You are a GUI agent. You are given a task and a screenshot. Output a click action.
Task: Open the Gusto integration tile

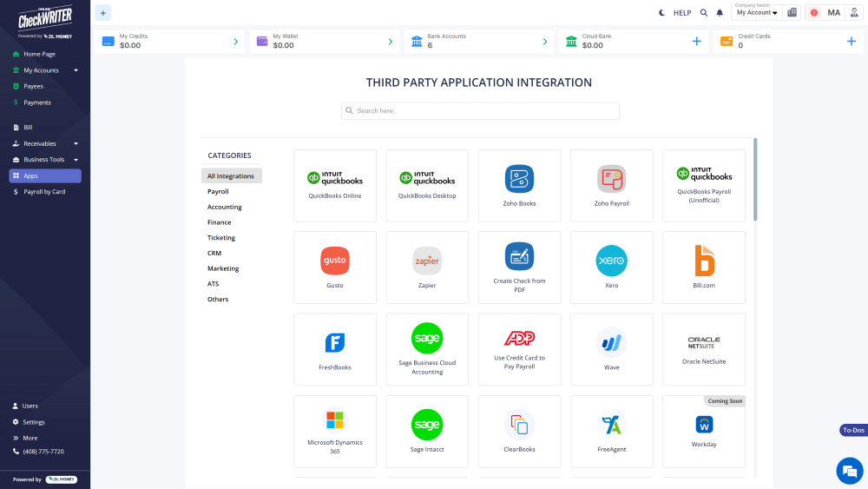coord(335,261)
